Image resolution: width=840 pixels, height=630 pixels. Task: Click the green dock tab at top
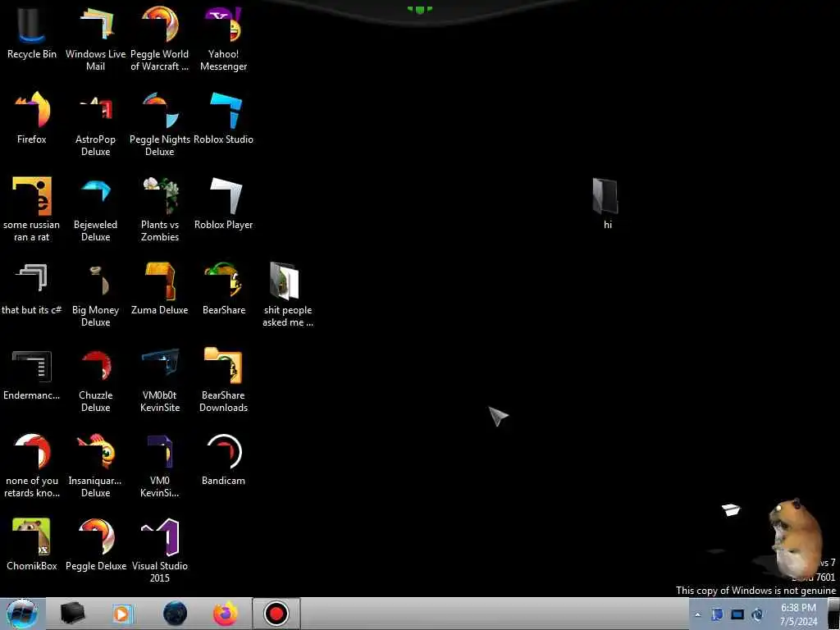(x=419, y=9)
